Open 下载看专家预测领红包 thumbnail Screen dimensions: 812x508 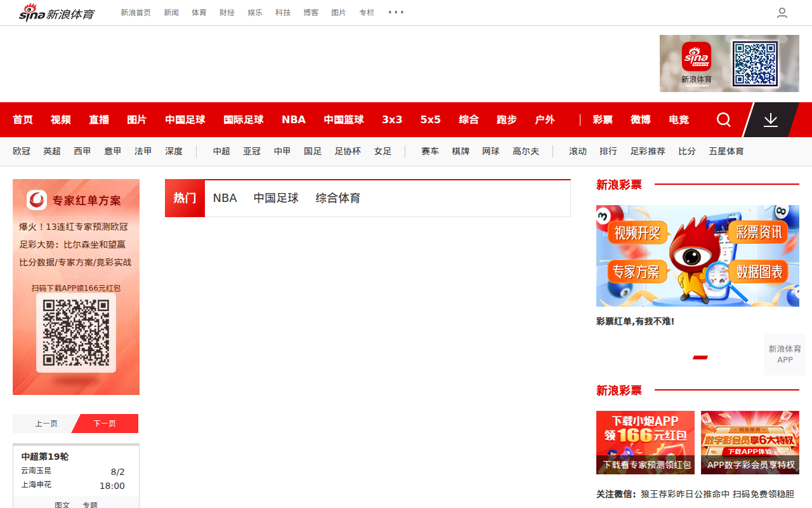pos(645,443)
